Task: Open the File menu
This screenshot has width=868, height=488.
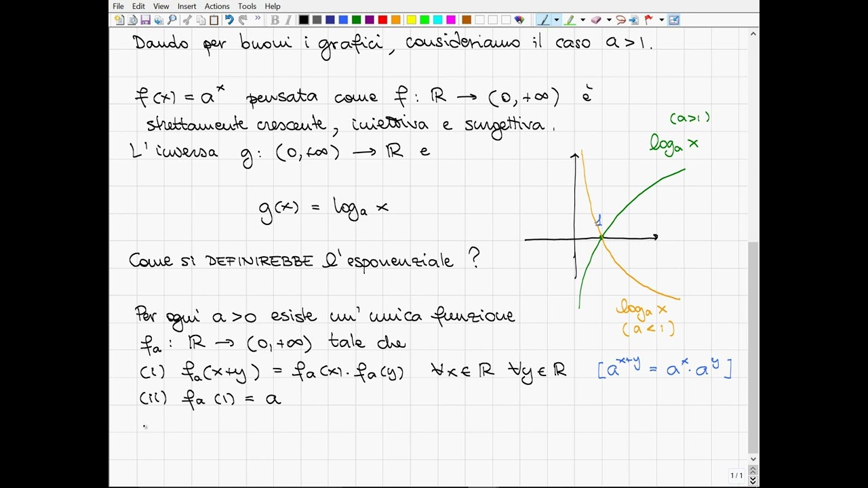Action: point(118,6)
